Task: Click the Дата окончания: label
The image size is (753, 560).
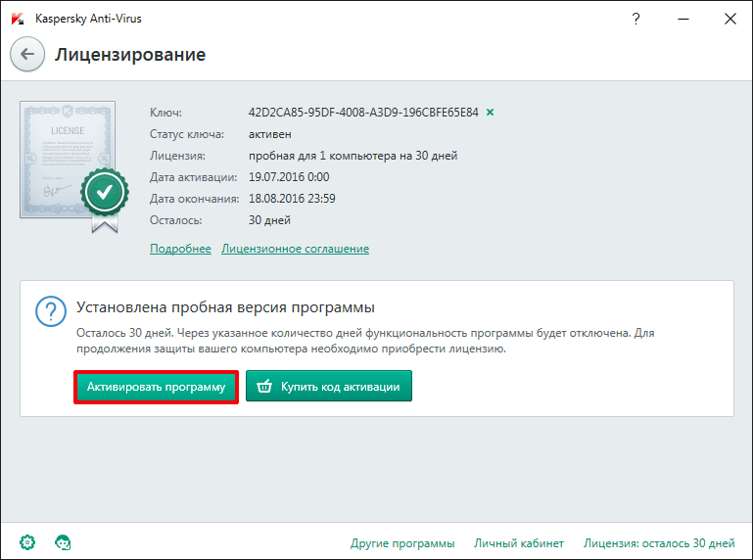Action: point(195,199)
